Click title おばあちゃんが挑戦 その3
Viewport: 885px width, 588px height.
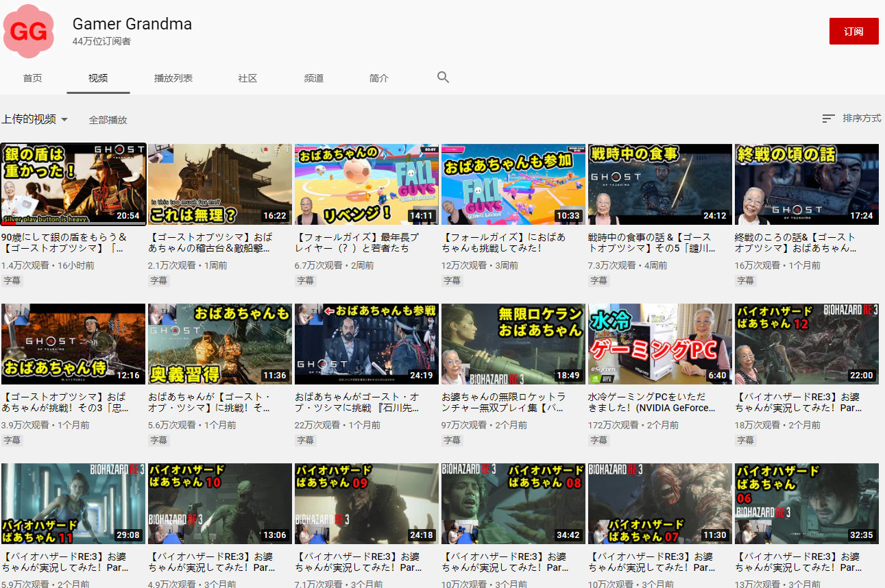(64, 402)
